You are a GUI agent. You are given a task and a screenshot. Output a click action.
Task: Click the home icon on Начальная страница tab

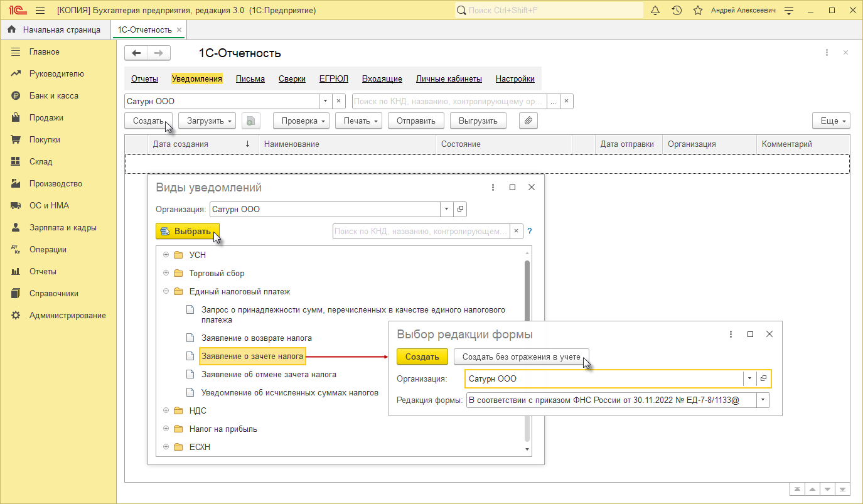tap(11, 29)
